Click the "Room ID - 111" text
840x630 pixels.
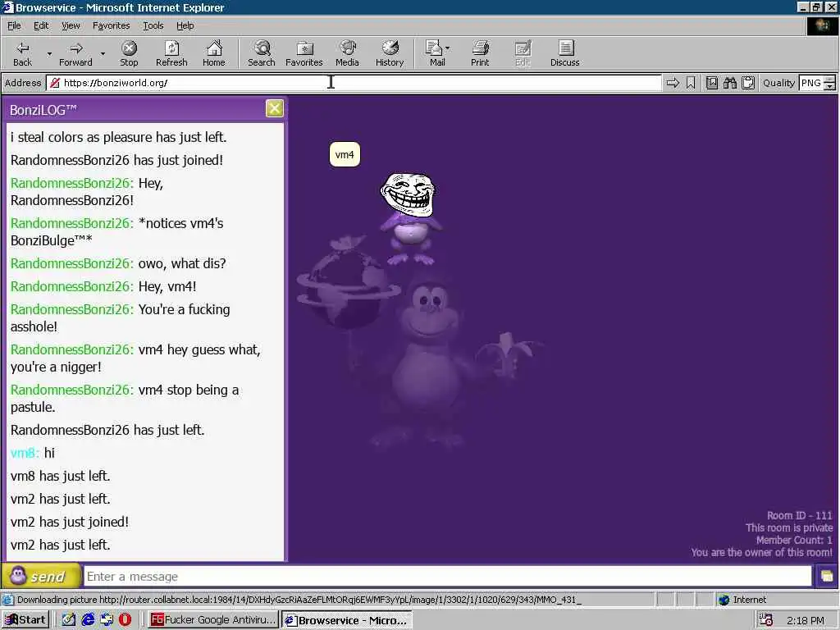[799, 515]
